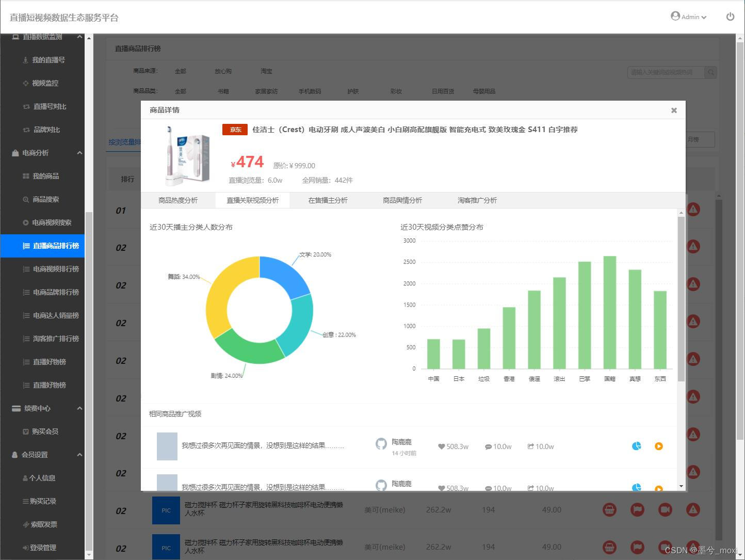Click the heart likes icon 508.3w in first row
Screen dimensions: 745x560
[x=442, y=447]
